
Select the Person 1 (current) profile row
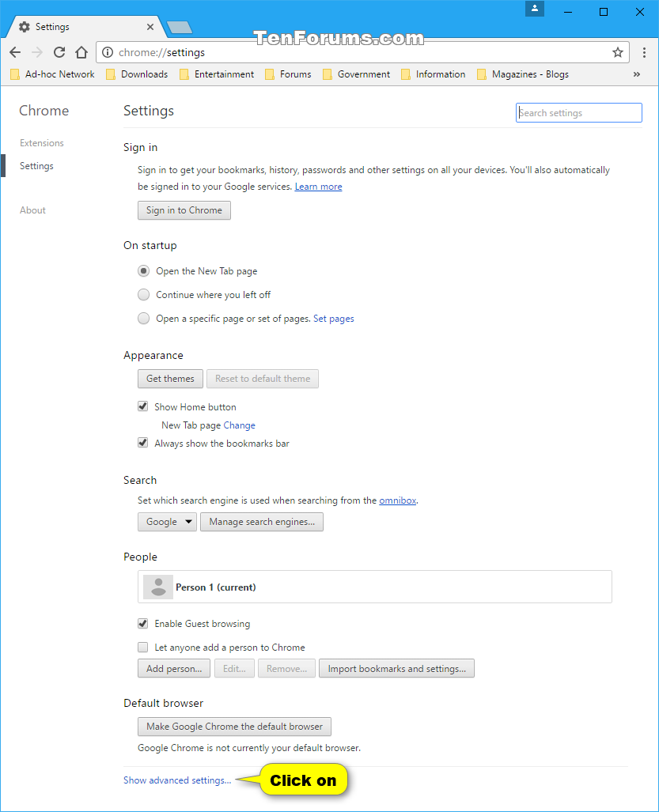(x=374, y=587)
